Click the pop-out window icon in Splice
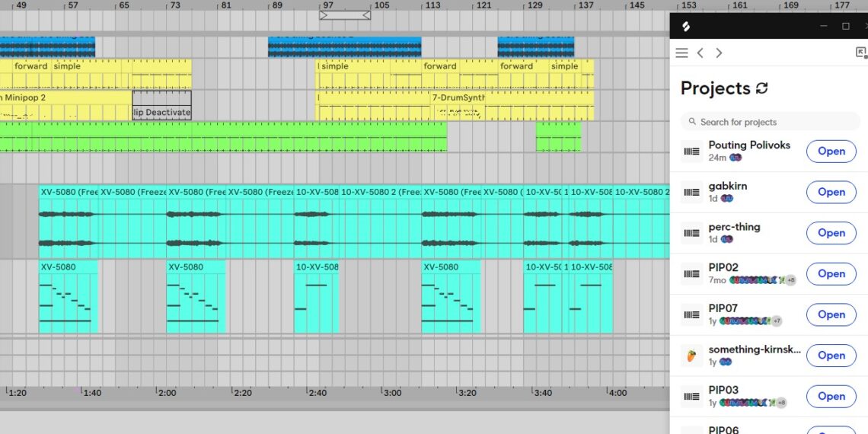 861,53
